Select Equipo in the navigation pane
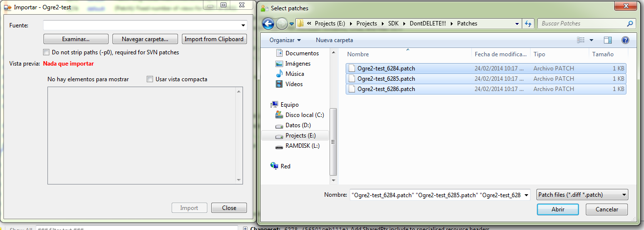Viewport: 644px width, 230px height. tap(289, 105)
